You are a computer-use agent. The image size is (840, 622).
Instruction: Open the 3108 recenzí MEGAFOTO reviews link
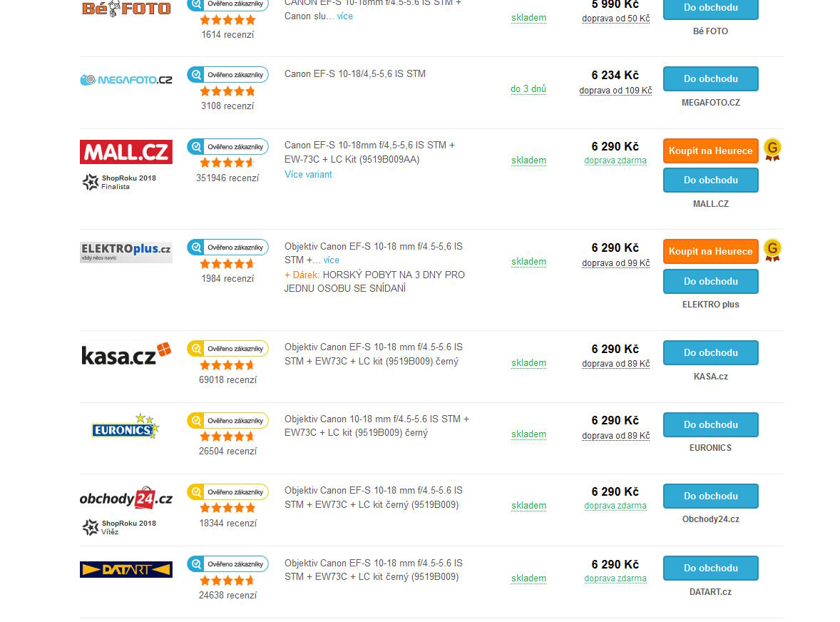tap(227, 106)
